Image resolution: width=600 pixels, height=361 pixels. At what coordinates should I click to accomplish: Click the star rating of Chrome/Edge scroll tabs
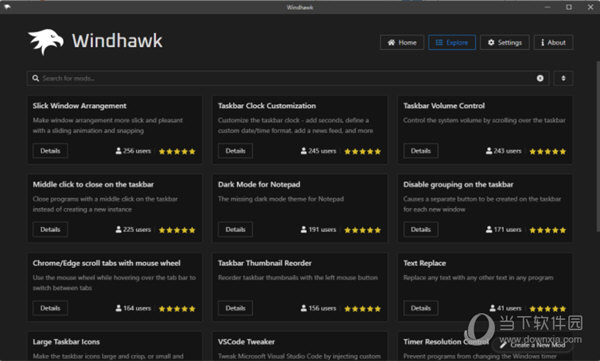click(177, 309)
